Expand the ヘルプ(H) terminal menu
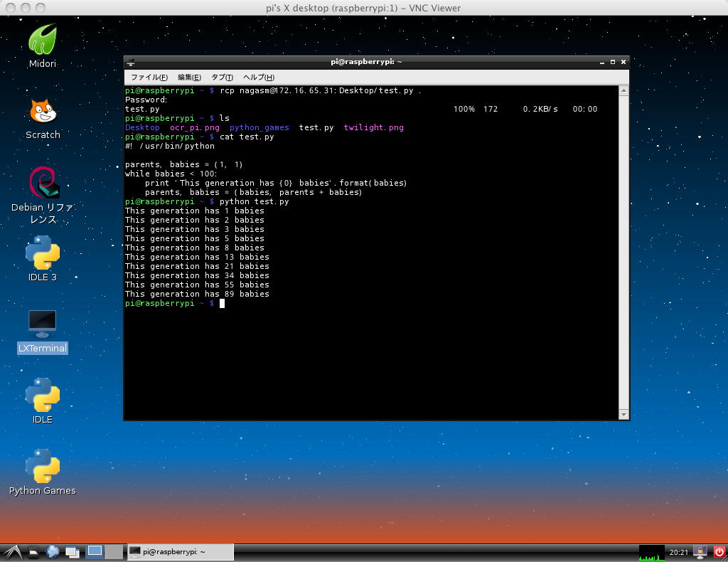The width and height of the screenshot is (728, 562). [x=258, y=77]
